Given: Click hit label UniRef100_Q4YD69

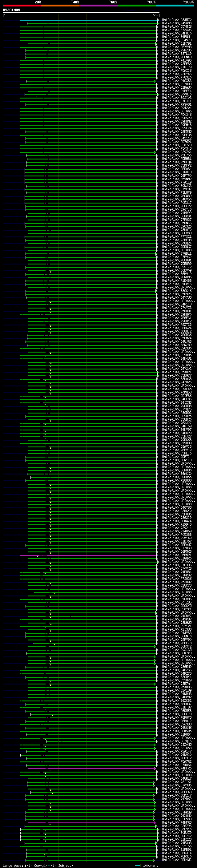Looking at the screenshot, I should click(177, 799).
